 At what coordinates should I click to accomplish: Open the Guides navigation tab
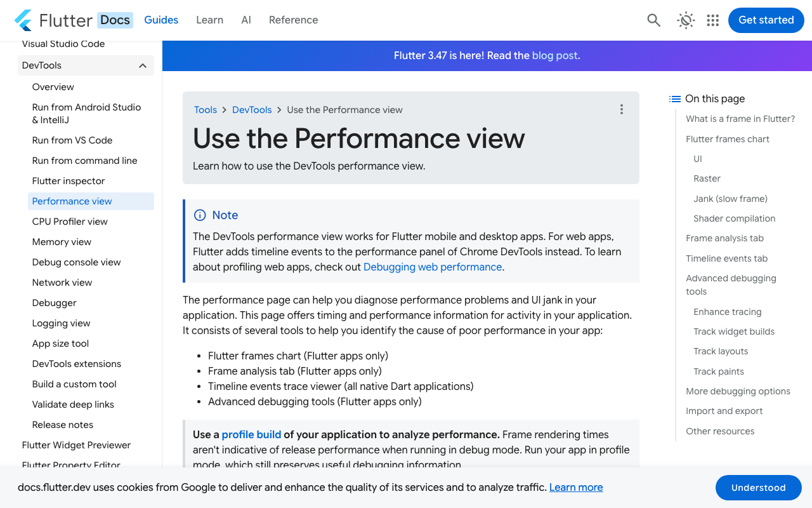pyautogui.click(x=161, y=20)
